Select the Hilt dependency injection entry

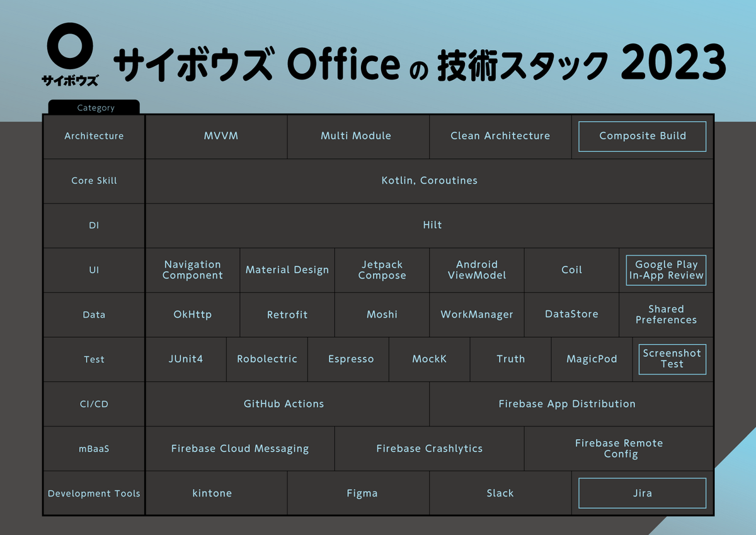tap(432, 225)
